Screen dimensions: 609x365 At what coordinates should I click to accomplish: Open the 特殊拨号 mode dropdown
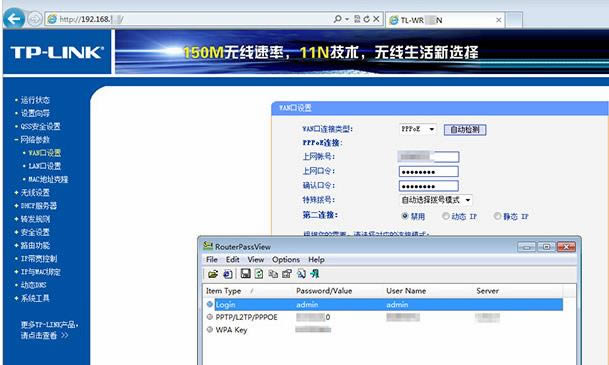coord(436,200)
